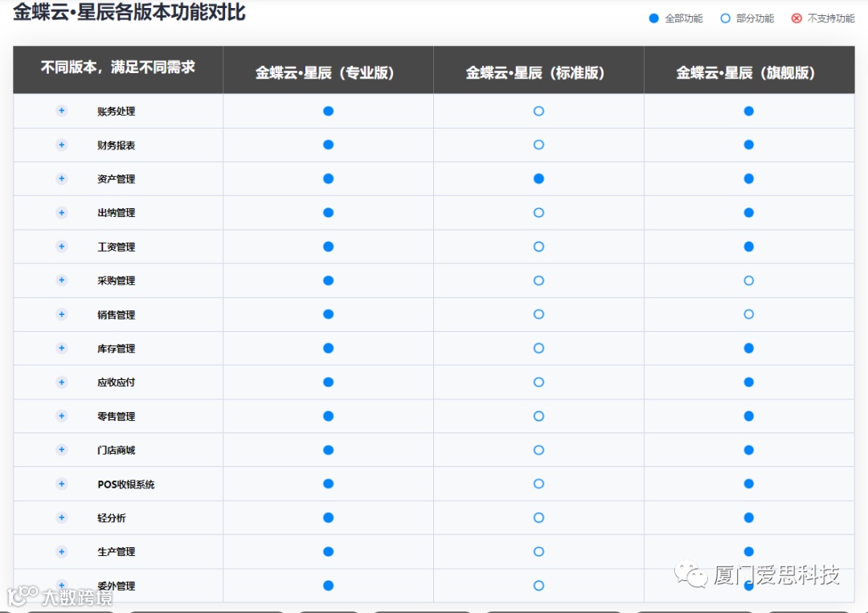Click the 不支持功能 legend text
The height and width of the screenshot is (613, 868).
(x=831, y=18)
